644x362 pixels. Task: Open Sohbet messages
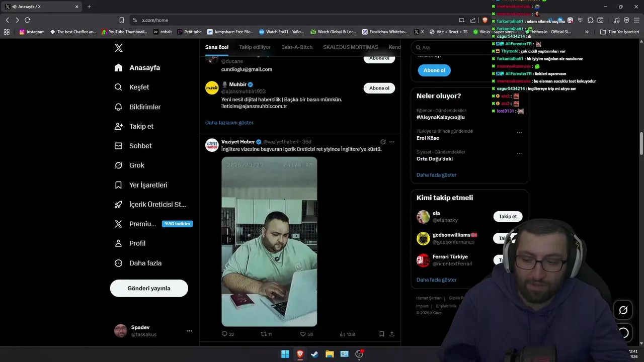133,146
